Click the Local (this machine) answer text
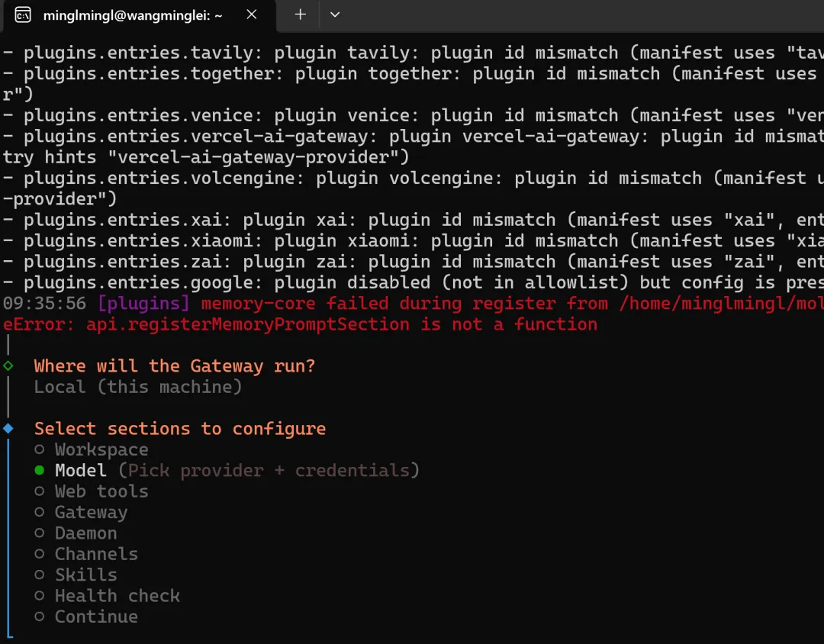 click(138, 387)
